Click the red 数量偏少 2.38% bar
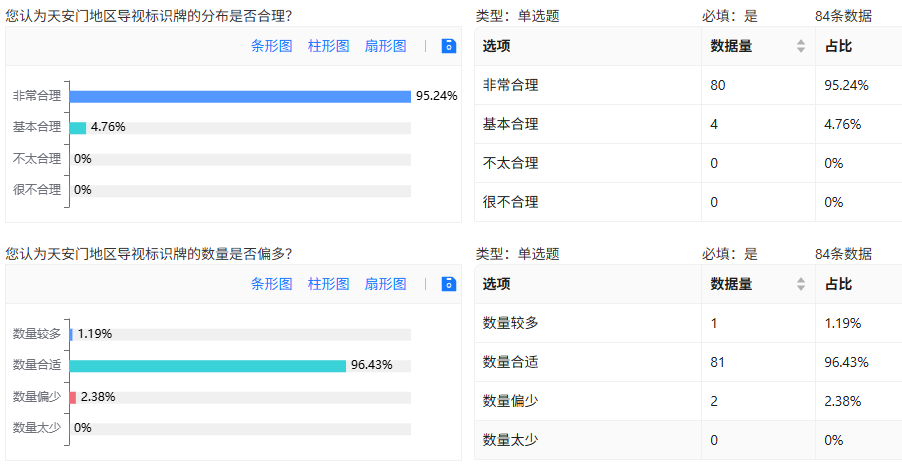This screenshot has height=469, width=902. tap(73, 398)
